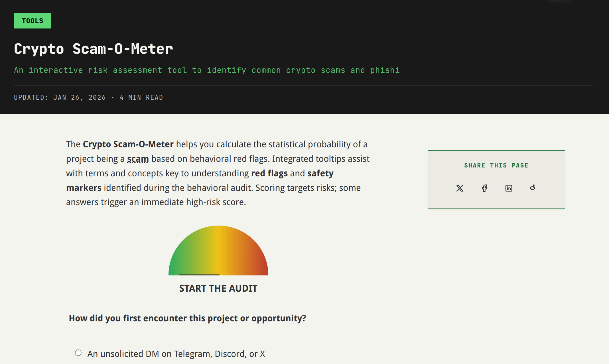Click the TOOLS category badge
The width and height of the screenshot is (609, 364).
(x=32, y=20)
